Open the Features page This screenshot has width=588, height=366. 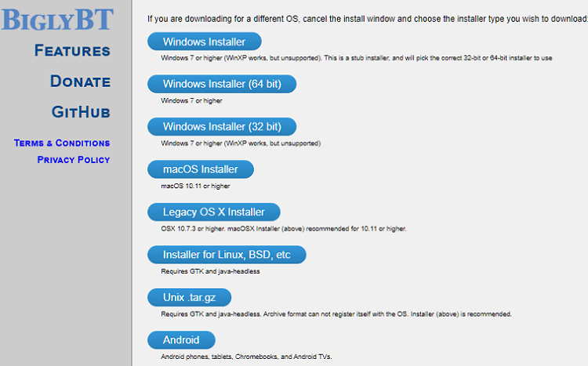[x=72, y=51]
